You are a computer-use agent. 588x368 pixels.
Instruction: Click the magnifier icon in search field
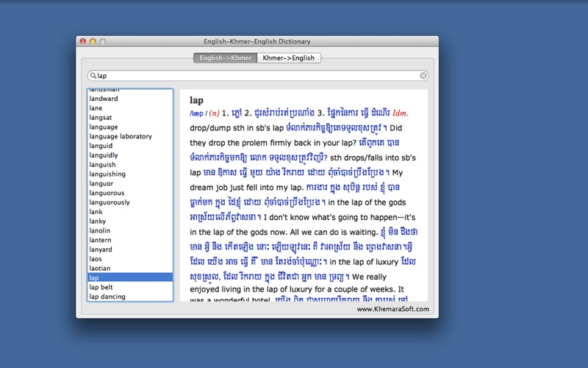[x=93, y=76]
